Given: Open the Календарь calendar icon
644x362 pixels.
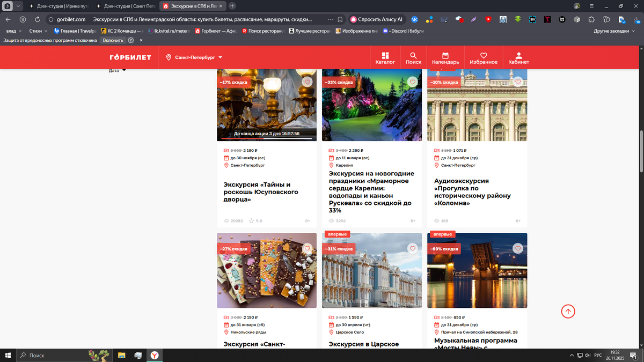Looking at the screenshot, I should point(445,58).
